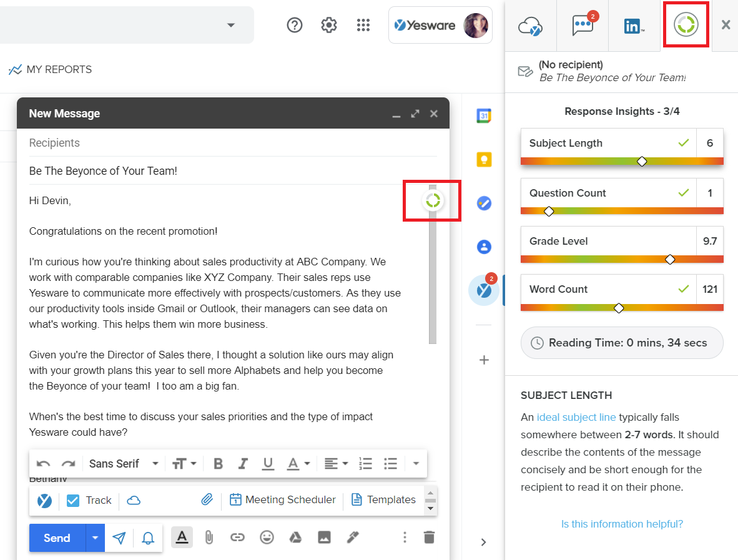Viewport: 738px width, 560px height.
Task: Open the text alignment dropdown
Action: pyautogui.click(x=336, y=464)
